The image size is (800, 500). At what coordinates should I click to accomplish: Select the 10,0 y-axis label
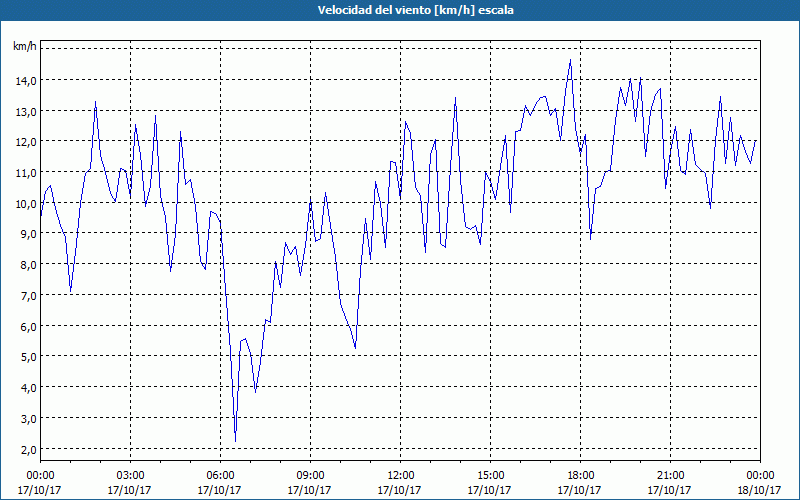click(26, 204)
